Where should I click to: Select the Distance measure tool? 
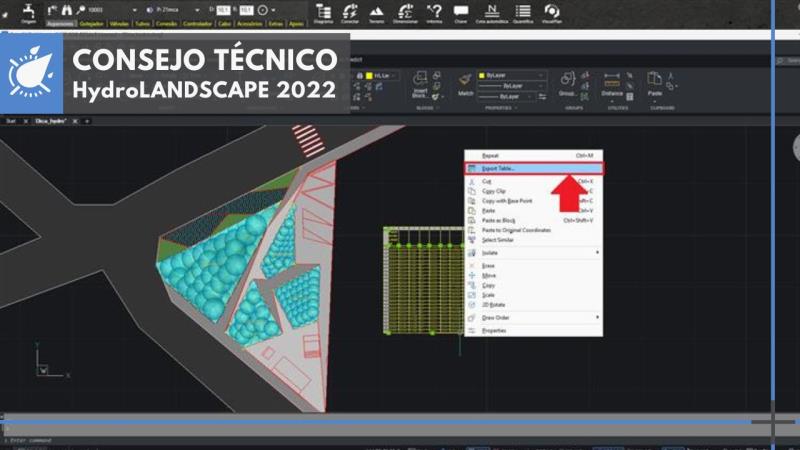612,84
